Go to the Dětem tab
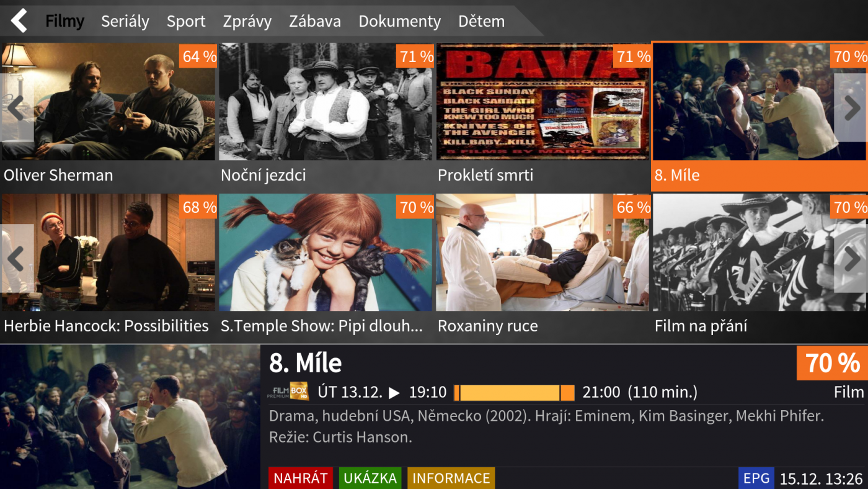This screenshot has width=868, height=489. click(x=481, y=21)
